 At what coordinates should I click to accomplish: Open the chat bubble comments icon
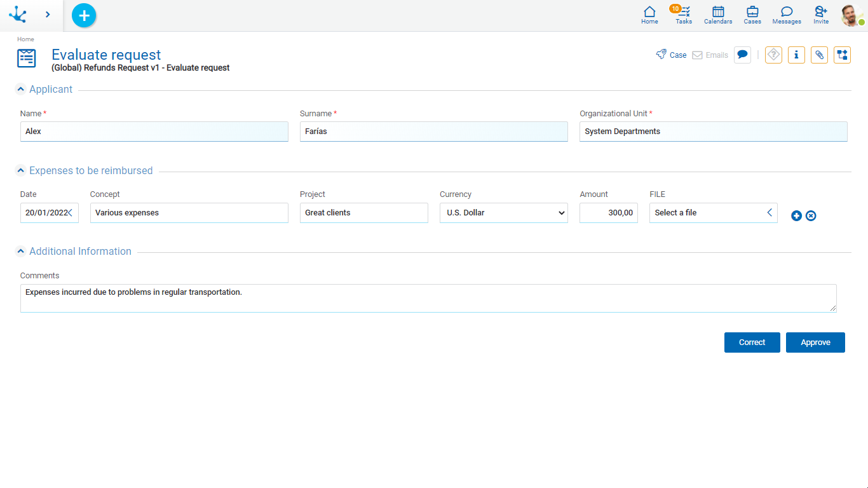click(742, 55)
